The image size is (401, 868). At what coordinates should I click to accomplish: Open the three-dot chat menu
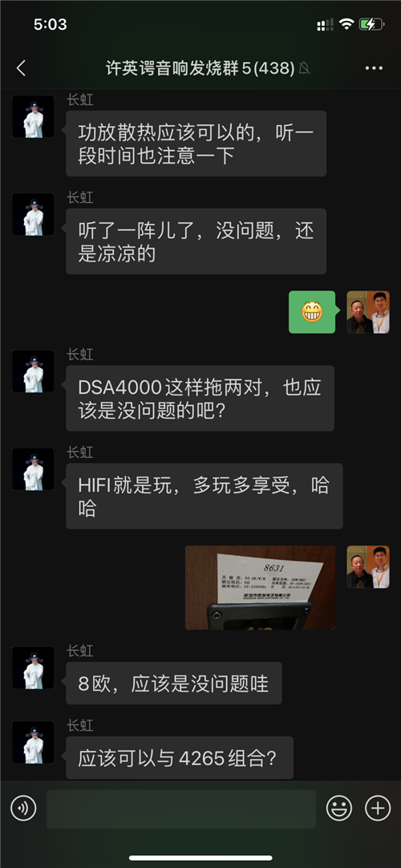374,68
